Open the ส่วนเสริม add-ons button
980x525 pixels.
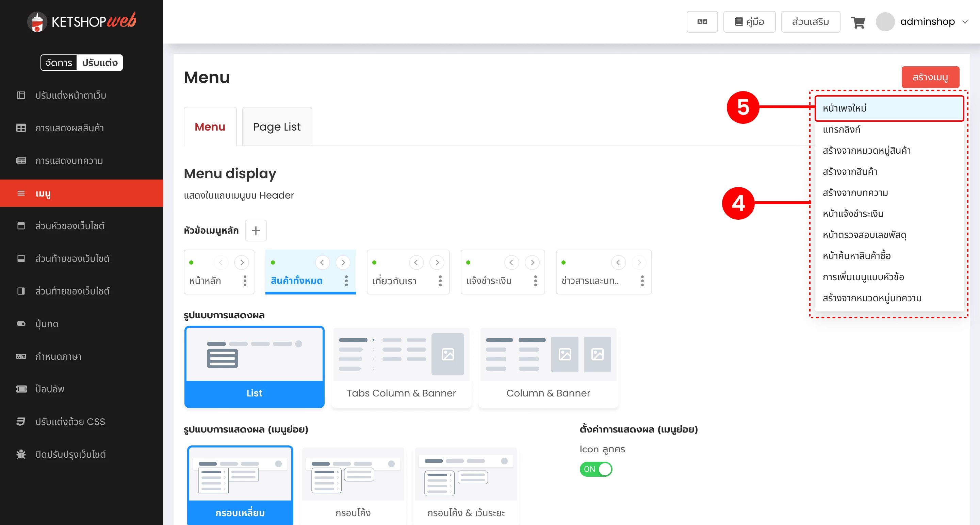[x=810, y=22]
